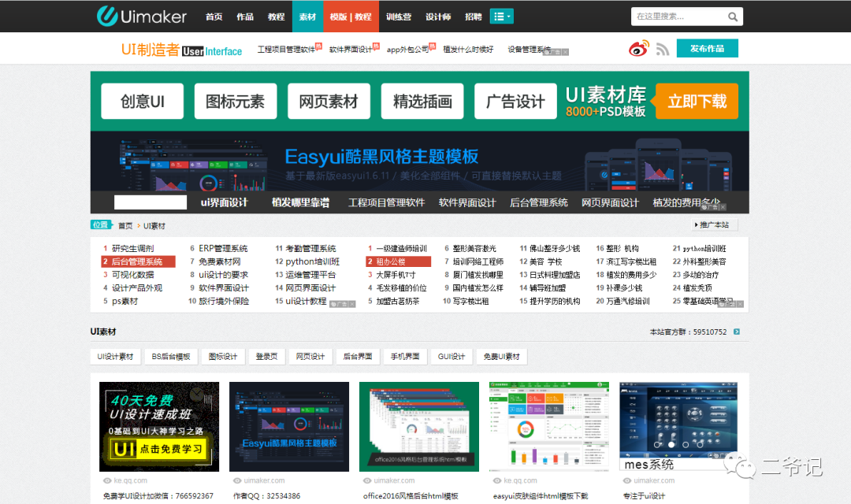Open the RSS feed icon
The height and width of the screenshot is (504, 851).
(x=662, y=50)
